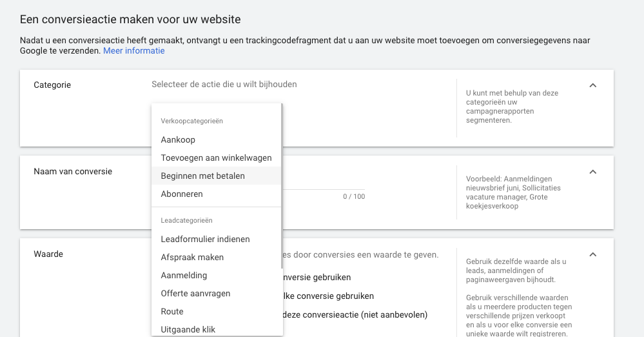Open the Meer informatie link
The height and width of the screenshot is (337, 644).
tap(133, 50)
